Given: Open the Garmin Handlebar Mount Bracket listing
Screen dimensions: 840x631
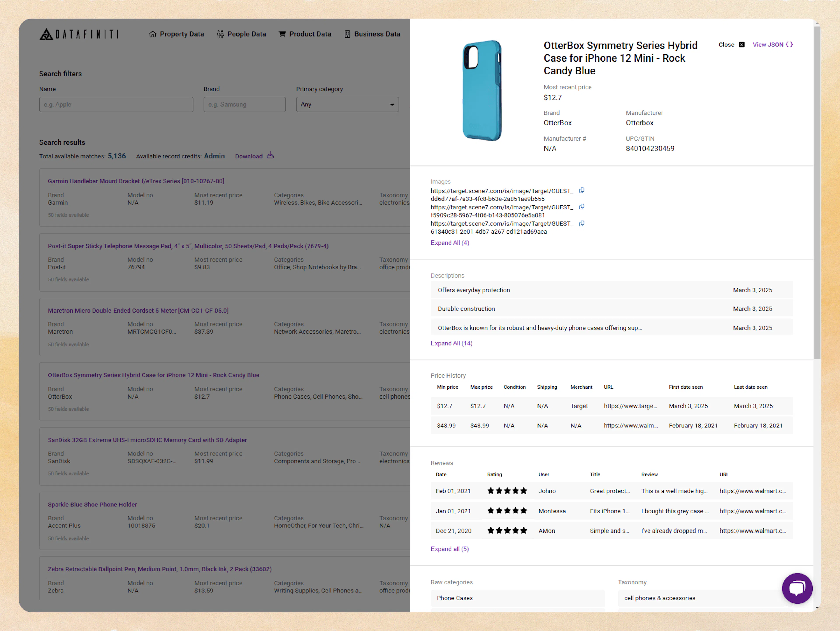Looking at the screenshot, I should click(136, 181).
